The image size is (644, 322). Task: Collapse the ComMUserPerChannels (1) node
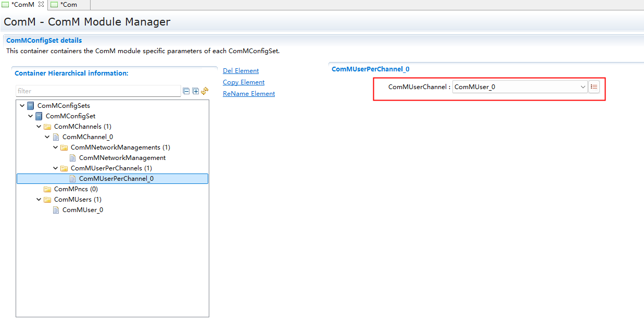pos(56,168)
